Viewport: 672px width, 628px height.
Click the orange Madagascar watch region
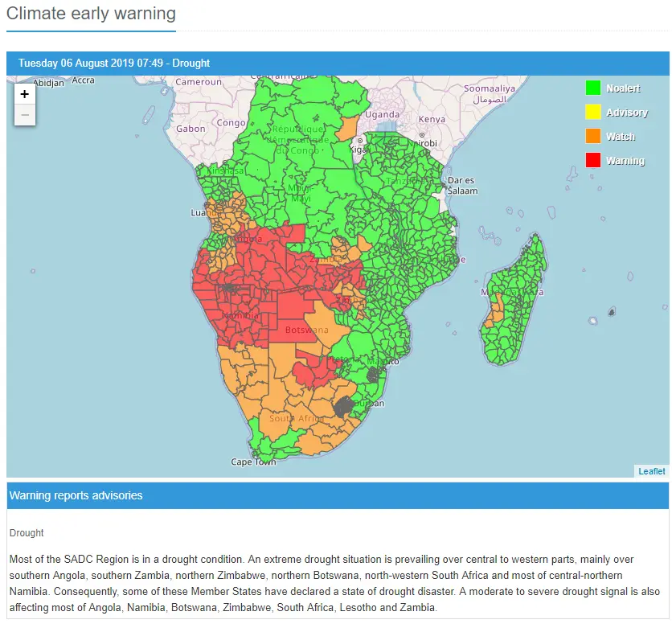pos(495,312)
